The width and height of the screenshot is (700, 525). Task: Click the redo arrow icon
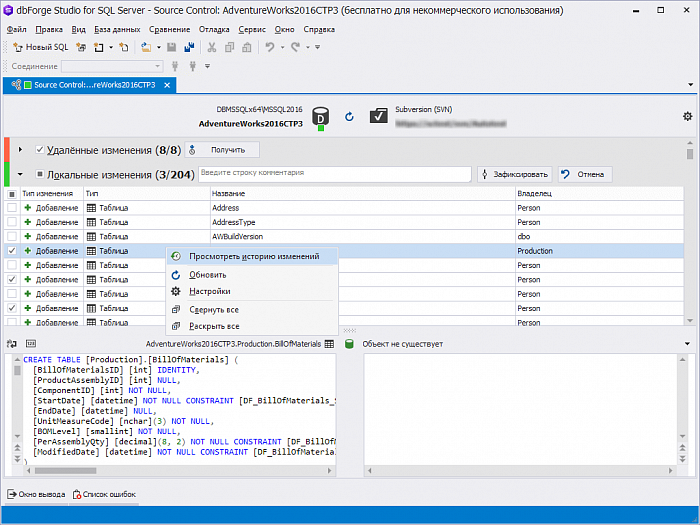[x=296, y=47]
